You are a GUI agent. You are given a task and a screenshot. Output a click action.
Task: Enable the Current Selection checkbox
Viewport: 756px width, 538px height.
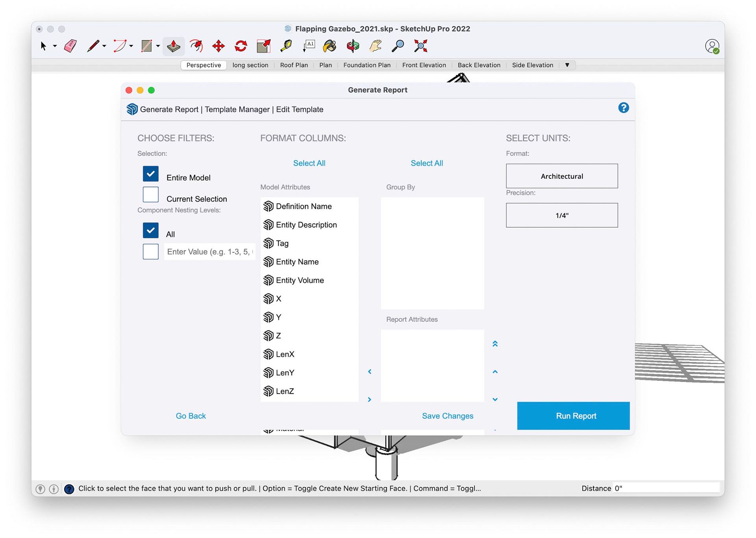click(150, 195)
